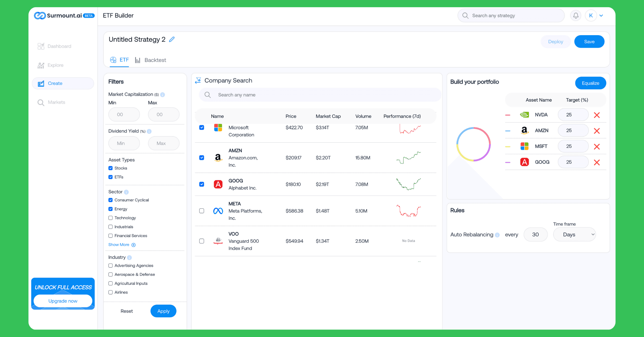Remove NVDA with red X
644x337 pixels.
click(x=597, y=115)
